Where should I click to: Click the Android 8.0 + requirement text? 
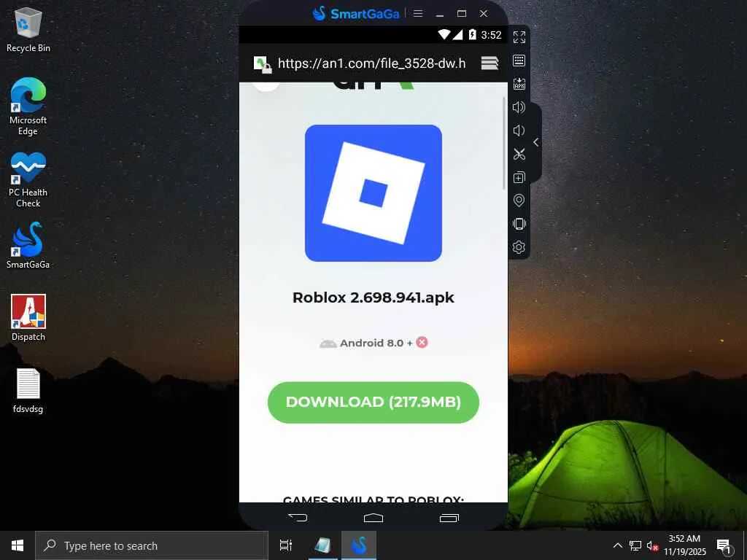376,343
